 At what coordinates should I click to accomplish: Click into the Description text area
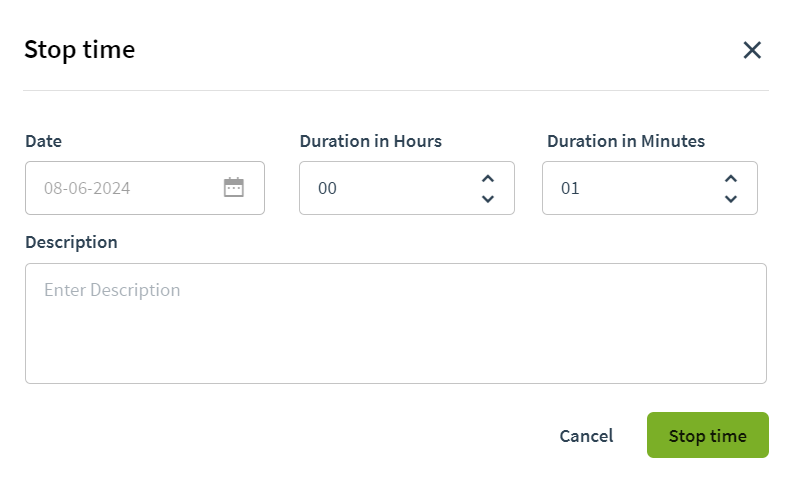click(396, 323)
